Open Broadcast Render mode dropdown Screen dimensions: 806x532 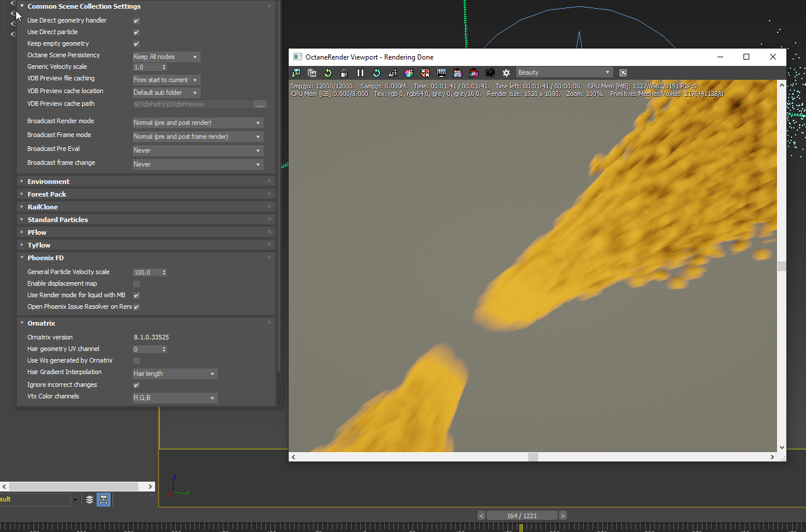pos(198,123)
